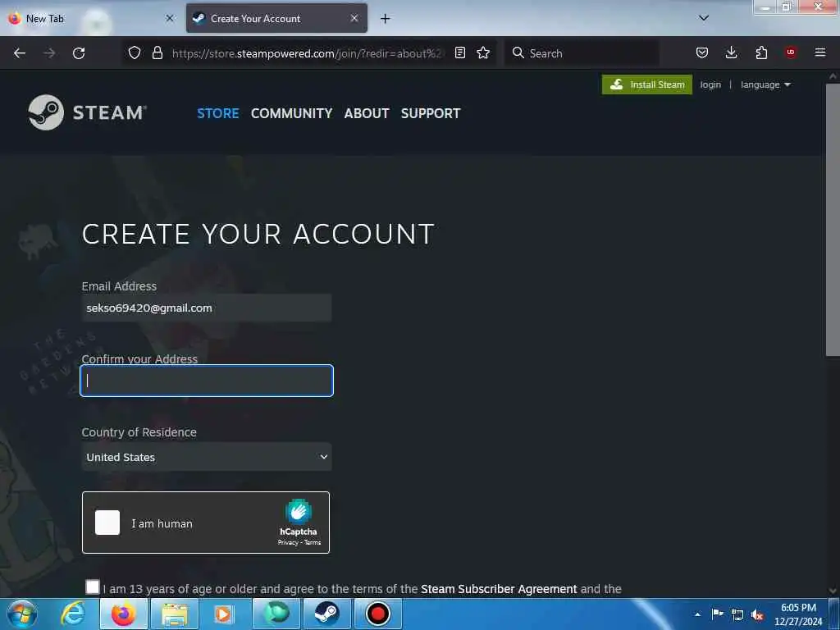Viewport: 840px width, 630px height.
Task: Reload the Steam page
Action: [x=79, y=53]
